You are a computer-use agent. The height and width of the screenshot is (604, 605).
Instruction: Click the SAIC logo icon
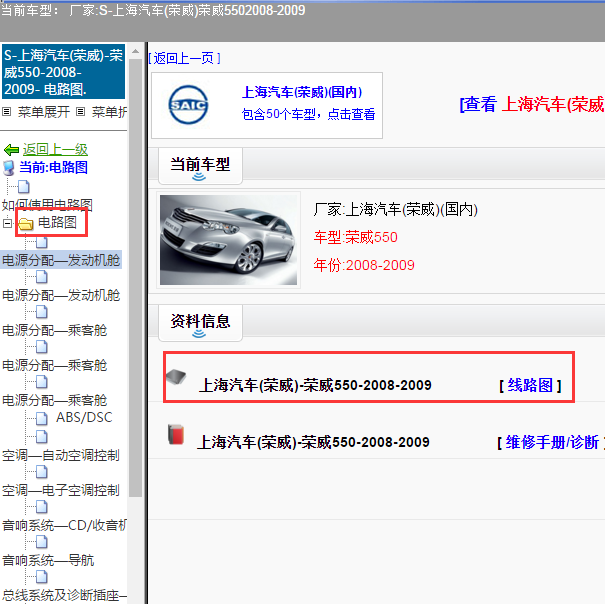[x=188, y=105]
